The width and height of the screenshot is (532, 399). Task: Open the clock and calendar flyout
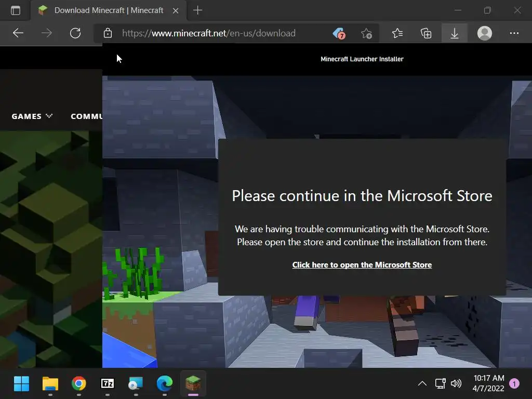(x=488, y=383)
